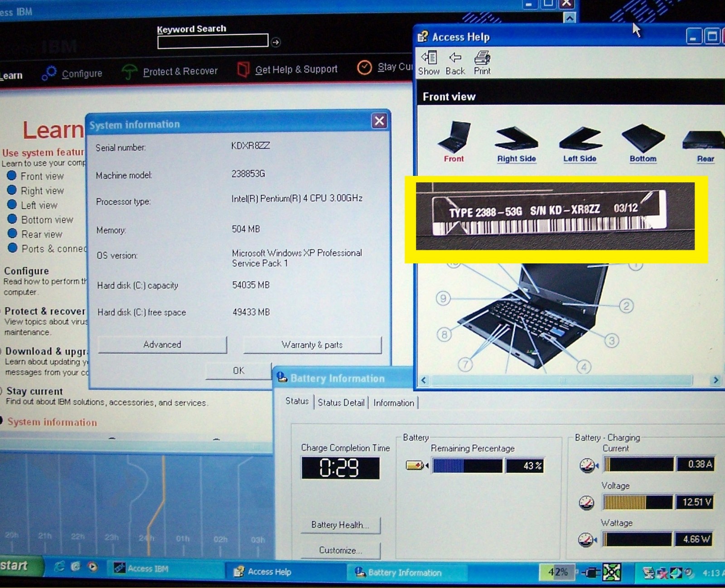Select the Front view laptop thumbnail

coord(454,141)
